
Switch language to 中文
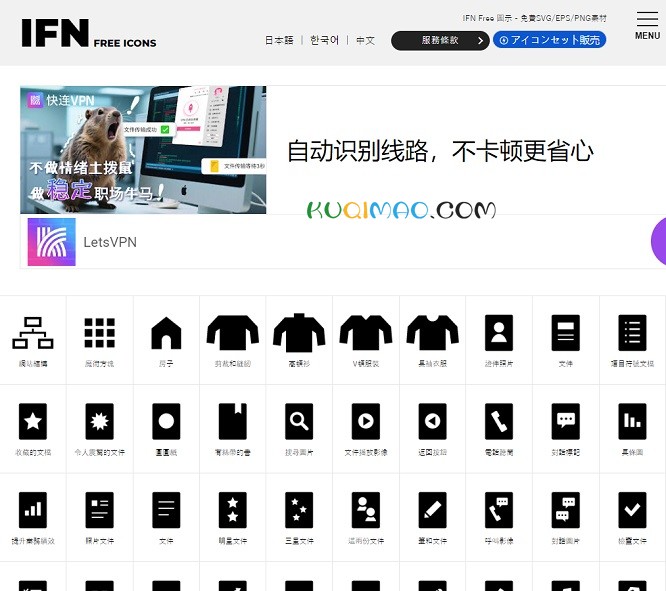click(x=365, y=40)
